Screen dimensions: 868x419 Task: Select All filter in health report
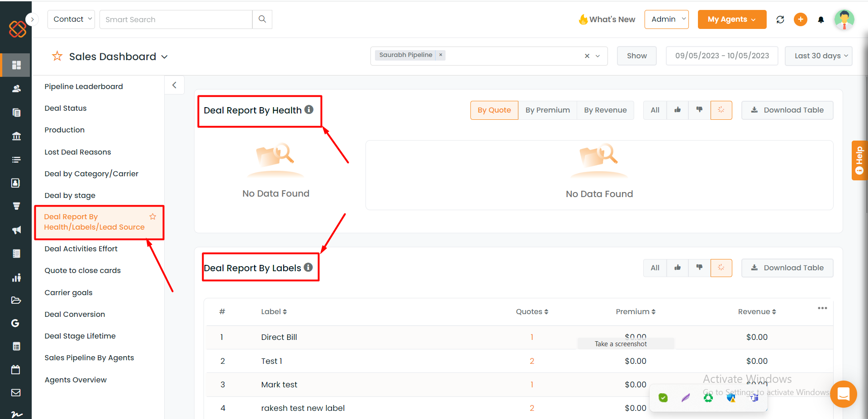click(655, 110)
